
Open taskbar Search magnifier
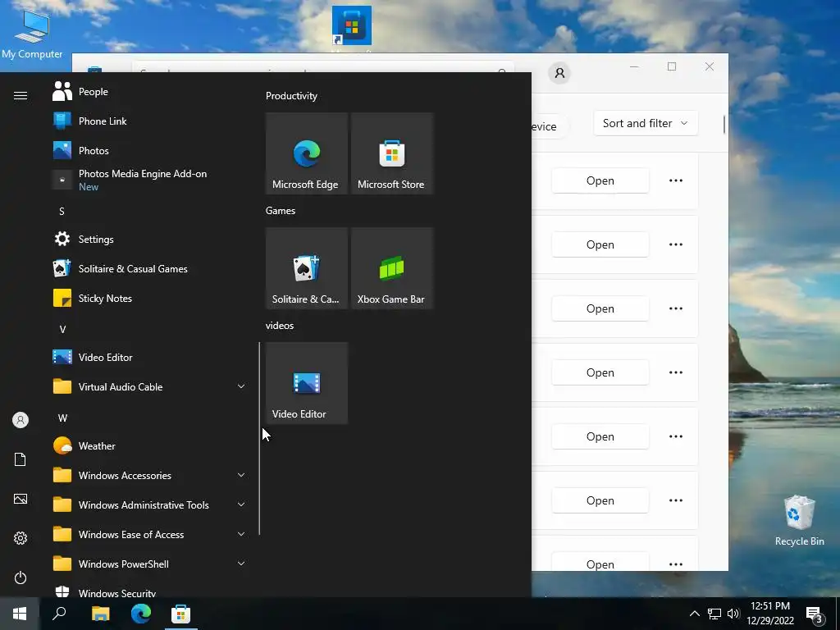[x=59, y=614]
